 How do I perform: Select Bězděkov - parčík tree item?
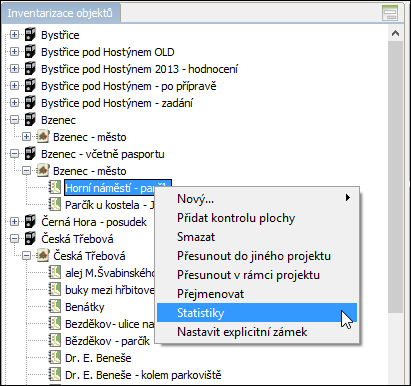click(107, 341)
